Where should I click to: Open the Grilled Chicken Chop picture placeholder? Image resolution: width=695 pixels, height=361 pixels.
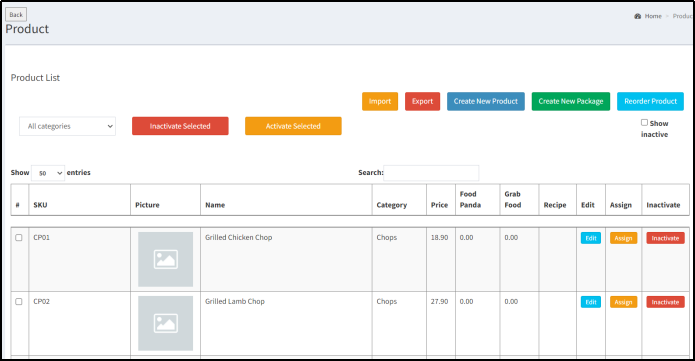165,259
